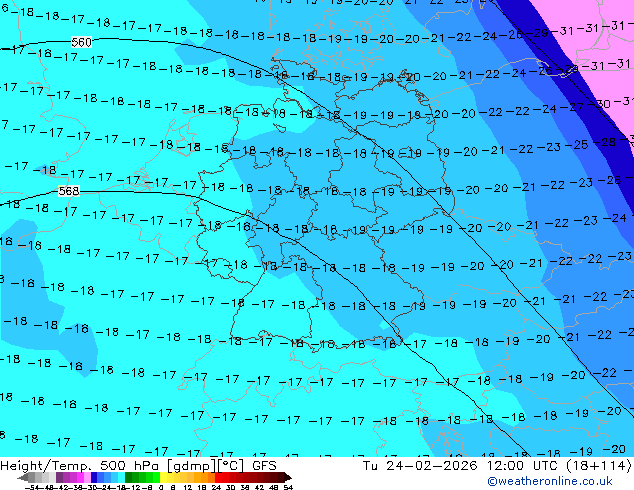Click the 'Height/Temp. 500 hPa' map title
This screenshot has width=634, height=490.
coord(81,466)
